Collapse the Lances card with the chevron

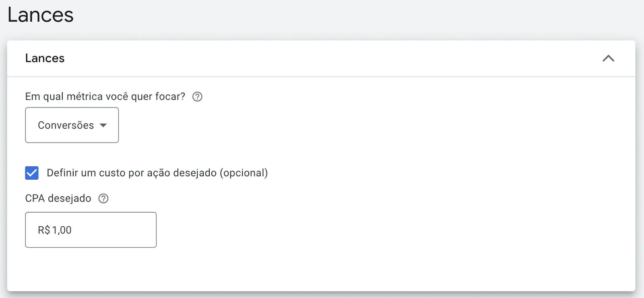point(608,58)
